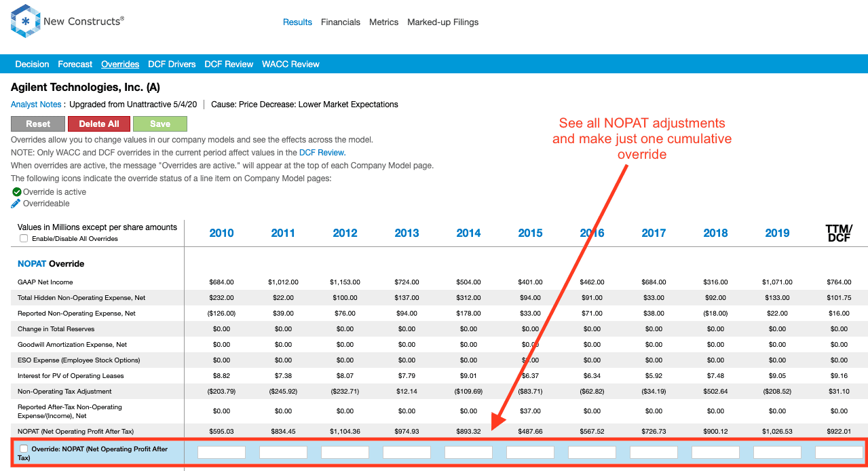Click the New Constructs hexagon logo

[25, 21]
